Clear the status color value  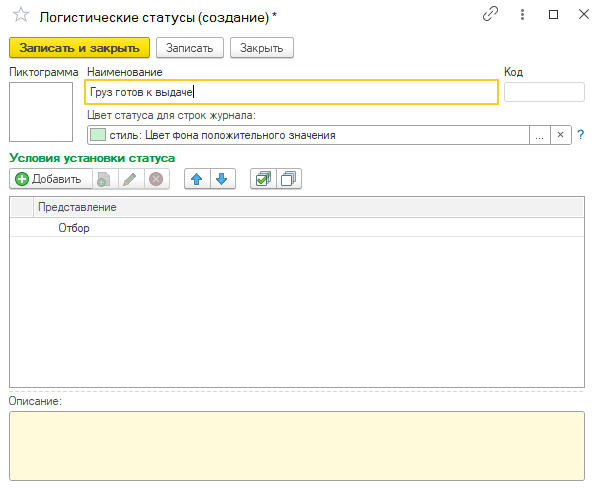click(x=560, y=135)
